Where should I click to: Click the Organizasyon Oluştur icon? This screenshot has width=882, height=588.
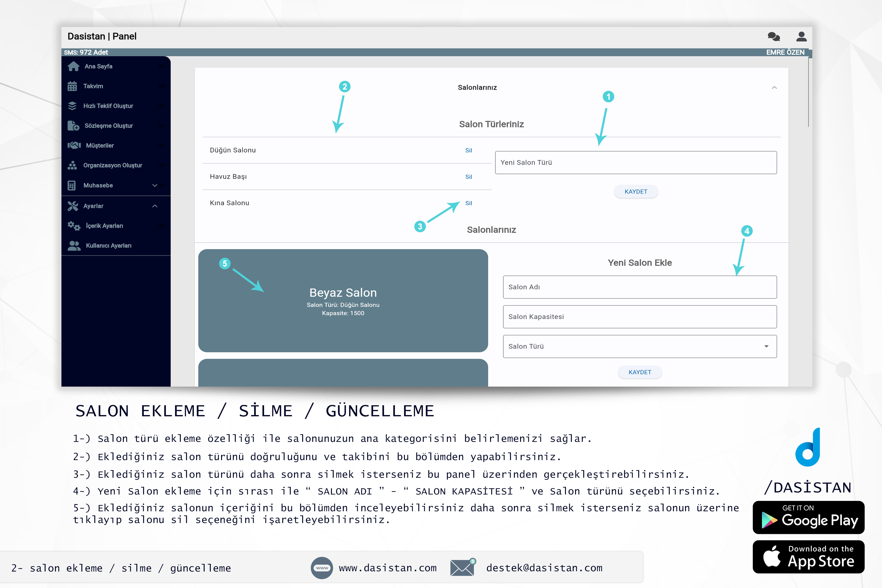74,165
